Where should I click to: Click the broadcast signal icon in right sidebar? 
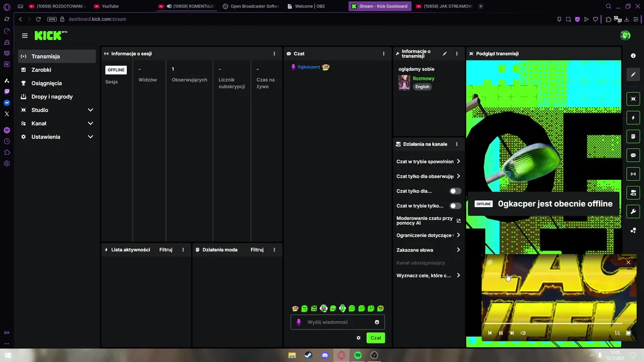click(633, 174)
